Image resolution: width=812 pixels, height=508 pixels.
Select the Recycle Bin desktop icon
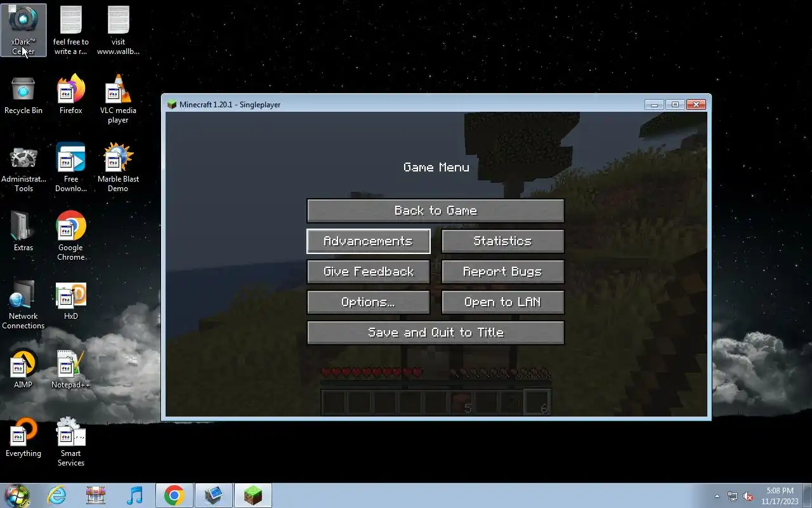tap(23, 94)
